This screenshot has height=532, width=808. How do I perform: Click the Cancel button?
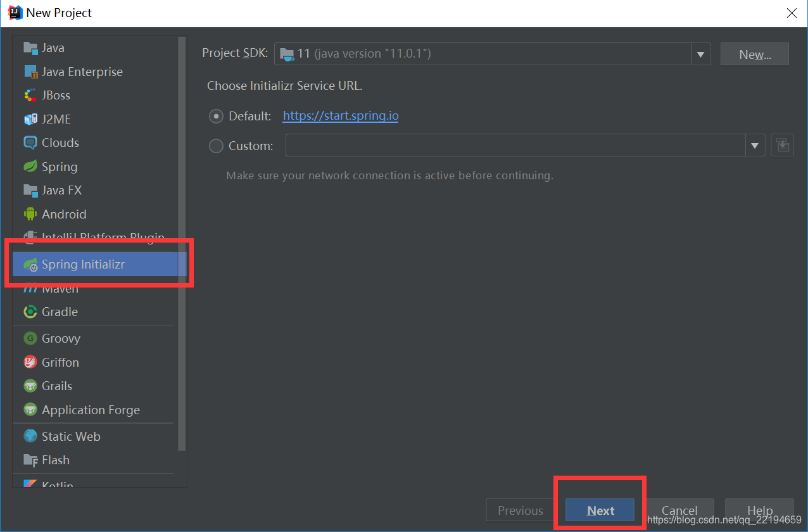pyautogui.click(x=679, y=510)
